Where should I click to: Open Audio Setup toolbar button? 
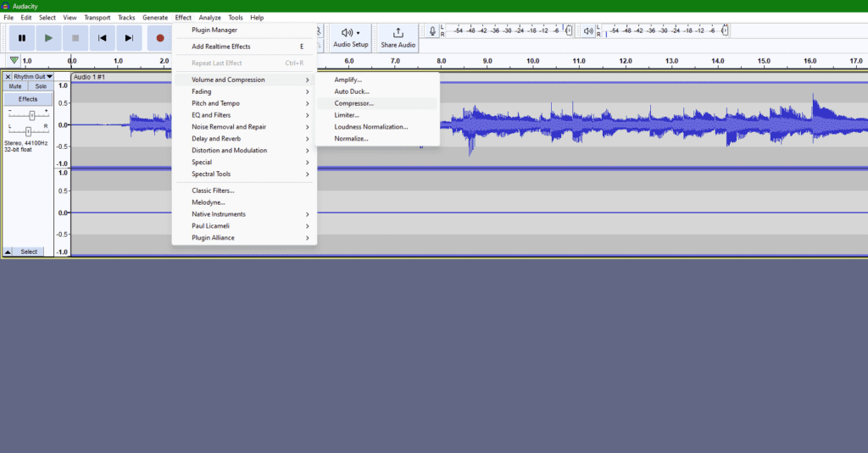(x=350, y=38)
